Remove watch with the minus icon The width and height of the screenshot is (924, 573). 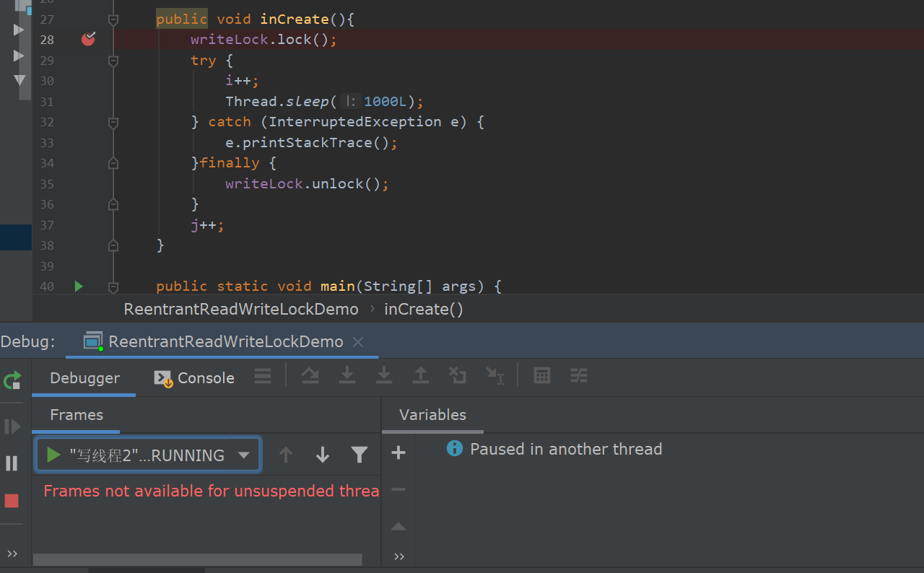[x=398, y=489]
